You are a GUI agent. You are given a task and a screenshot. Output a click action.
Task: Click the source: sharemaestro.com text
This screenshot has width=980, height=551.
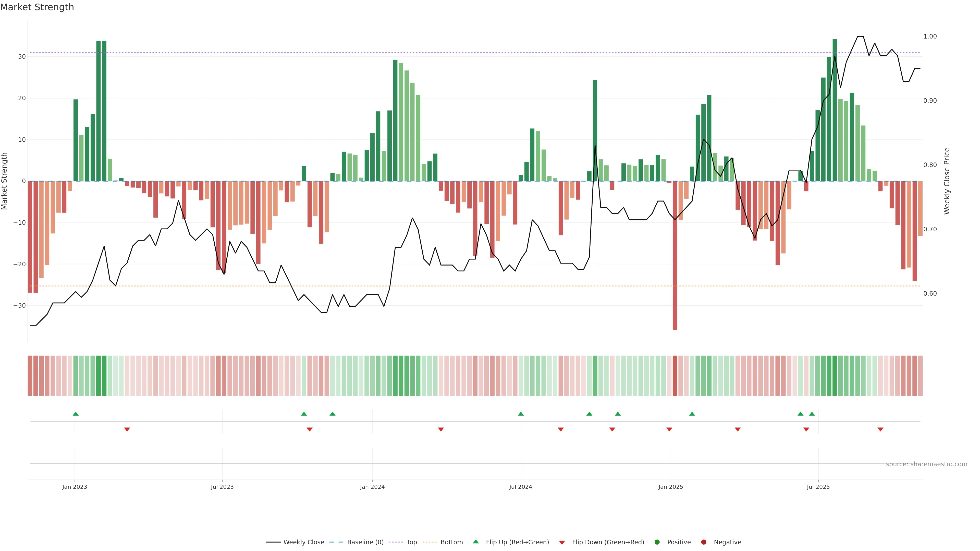coord(926,464)
